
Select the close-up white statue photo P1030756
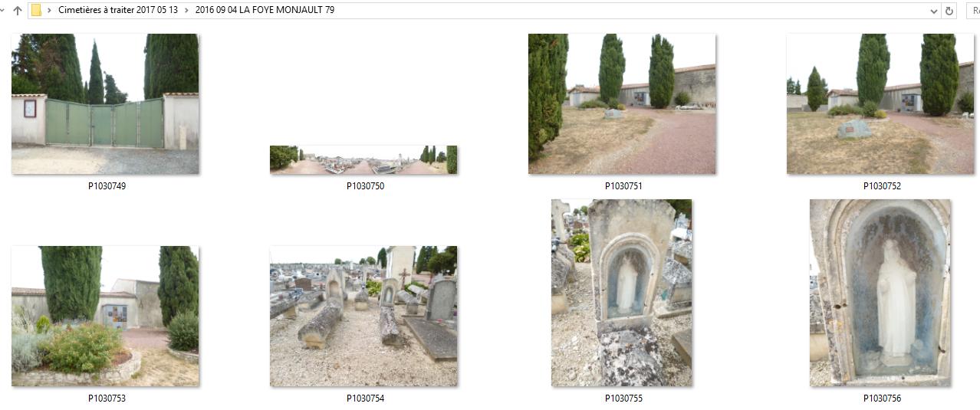click(x=880, y=293)
